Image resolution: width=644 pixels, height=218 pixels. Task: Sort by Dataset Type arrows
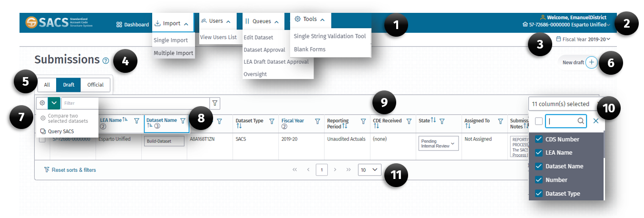[x=239, y=127]
